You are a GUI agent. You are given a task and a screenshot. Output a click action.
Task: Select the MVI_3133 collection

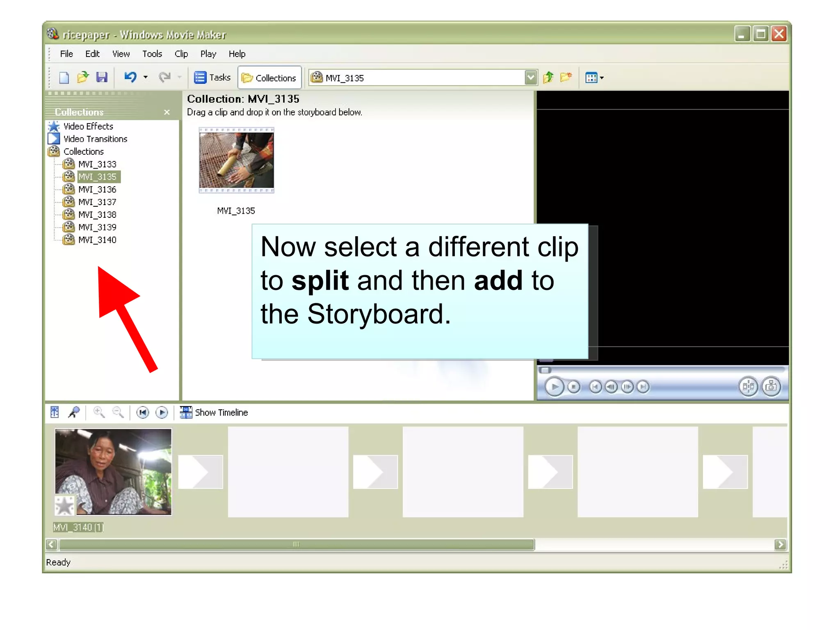click(97, 164)
